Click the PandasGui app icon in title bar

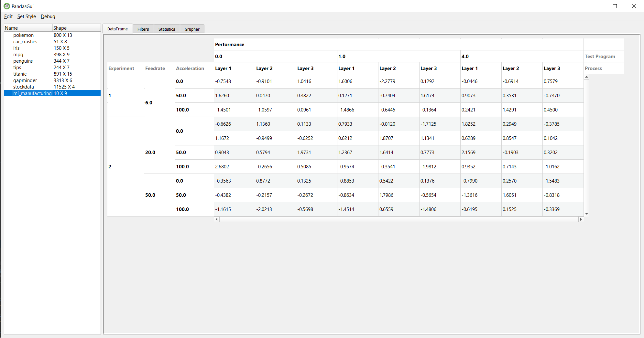pyautogui.click(x=7, y=6)
